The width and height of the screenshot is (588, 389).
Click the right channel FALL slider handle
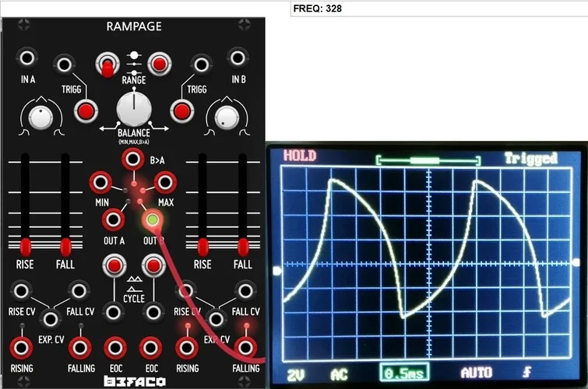tap(243, 247)
